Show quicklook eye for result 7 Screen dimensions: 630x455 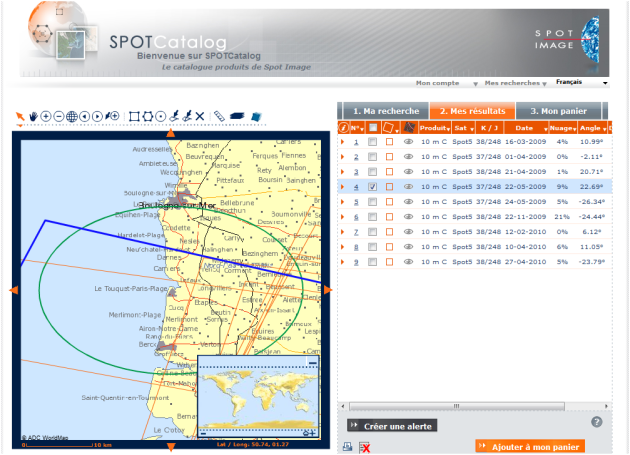[408, 232]
